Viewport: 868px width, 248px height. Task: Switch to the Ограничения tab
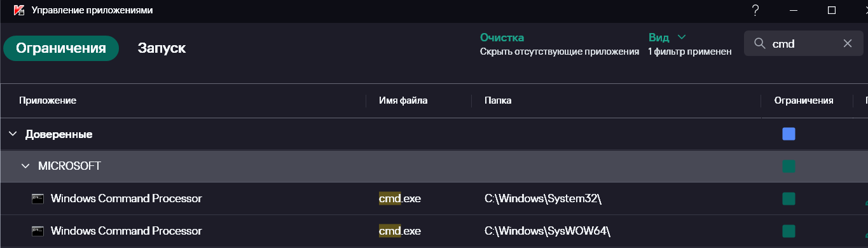[61, 48]
